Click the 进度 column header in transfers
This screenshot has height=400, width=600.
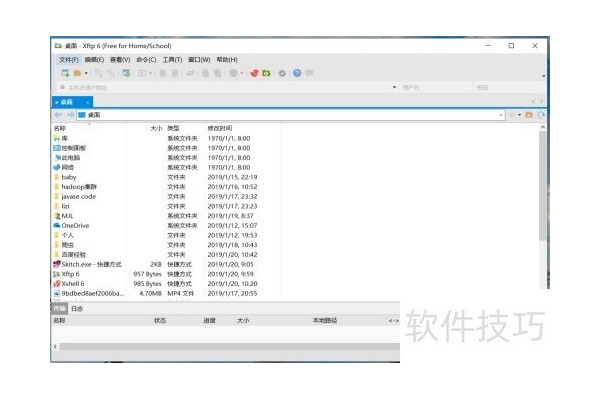tap(209, 320)
